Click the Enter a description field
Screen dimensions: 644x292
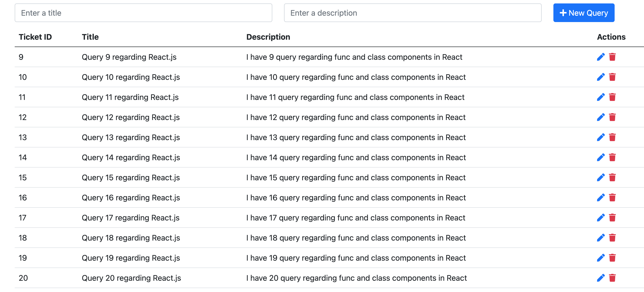tap(413, 12)
